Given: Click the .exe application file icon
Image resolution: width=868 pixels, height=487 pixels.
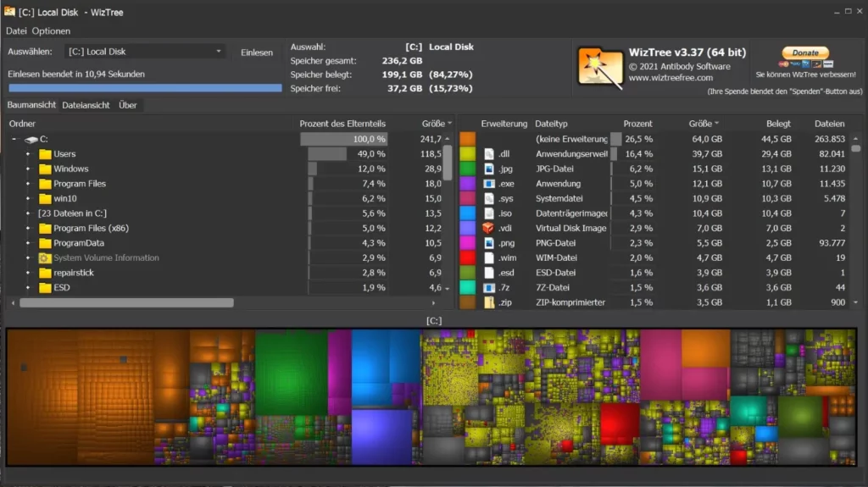Looking at the screenshot, I should pos(489,184).
